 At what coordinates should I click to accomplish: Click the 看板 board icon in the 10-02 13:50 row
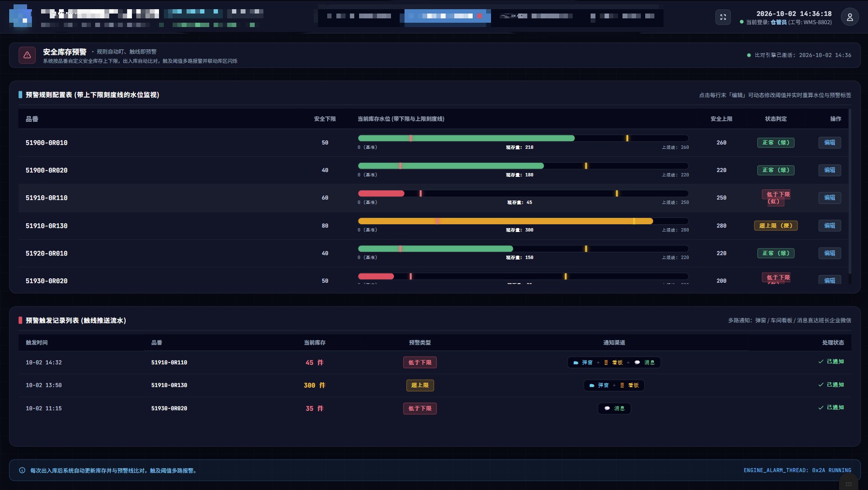click(x=622, y=385)
